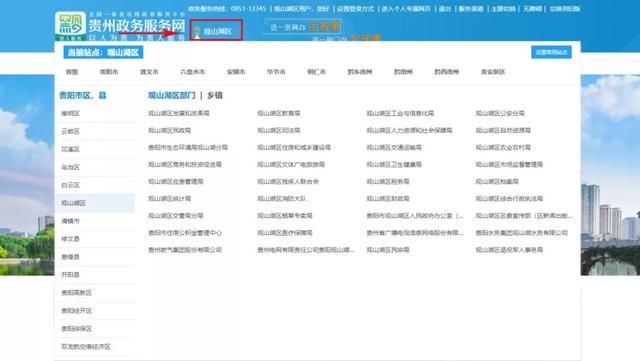Viewport: 640px width, 361px height.
Task: Open 观山湖区交通运输局 department
Action: (x=394, y=147)
